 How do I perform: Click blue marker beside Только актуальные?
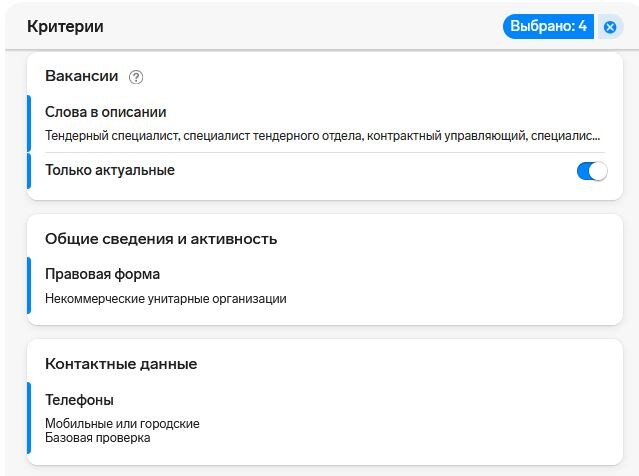point(29,171)
